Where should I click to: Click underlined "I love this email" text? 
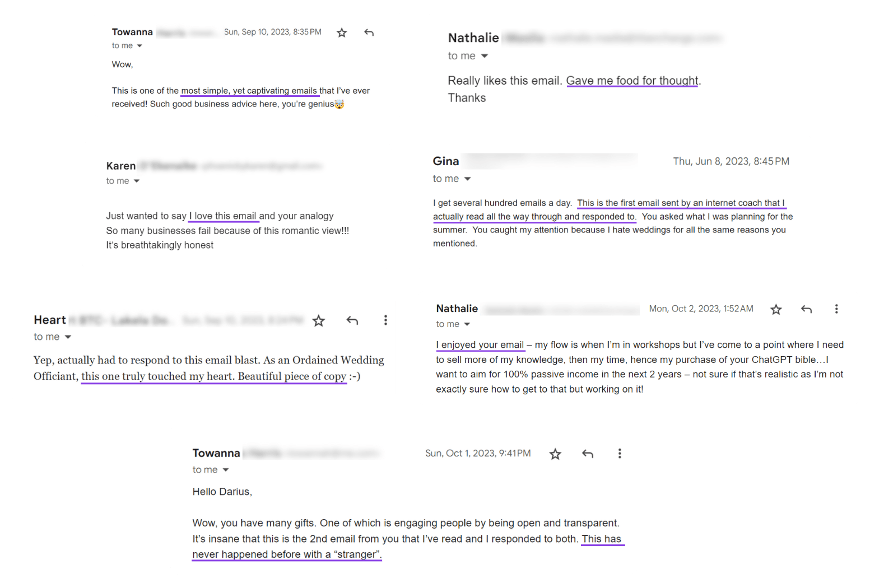223,216
